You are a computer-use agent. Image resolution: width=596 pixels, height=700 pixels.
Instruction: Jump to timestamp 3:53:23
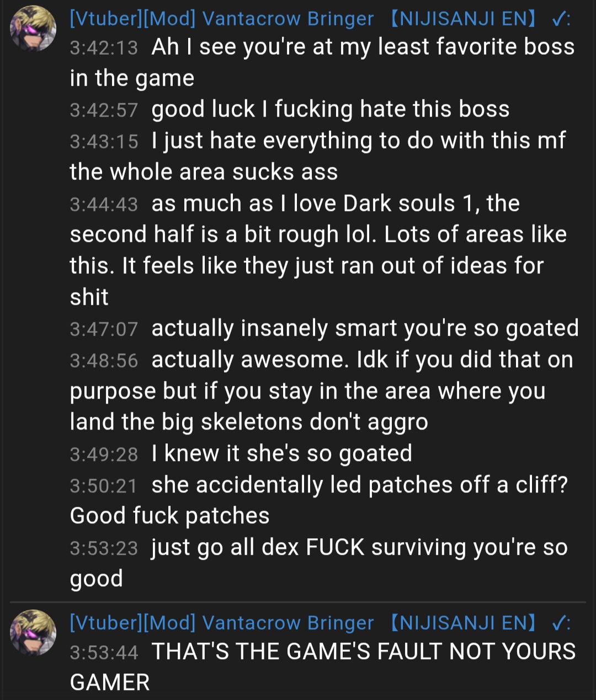[x=104, y=549]
